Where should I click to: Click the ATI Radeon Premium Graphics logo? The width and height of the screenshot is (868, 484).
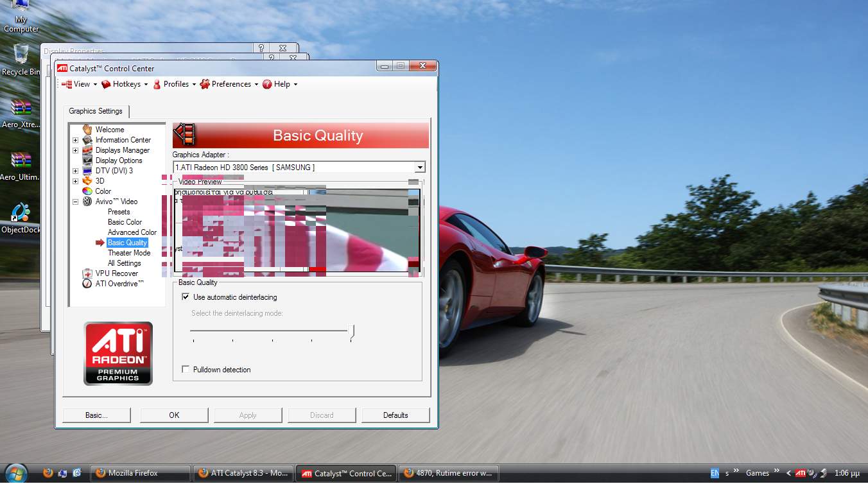[x=118, y=353]
